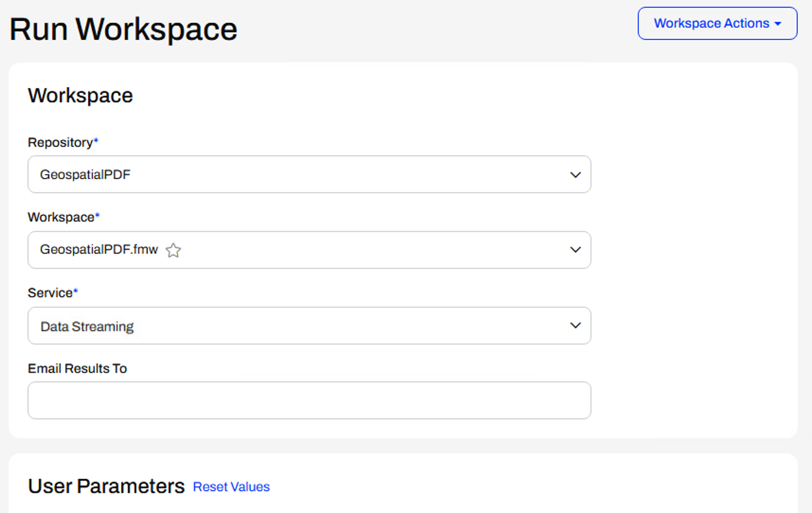Click the caret on Workspace Actions button

click(778, 24)
